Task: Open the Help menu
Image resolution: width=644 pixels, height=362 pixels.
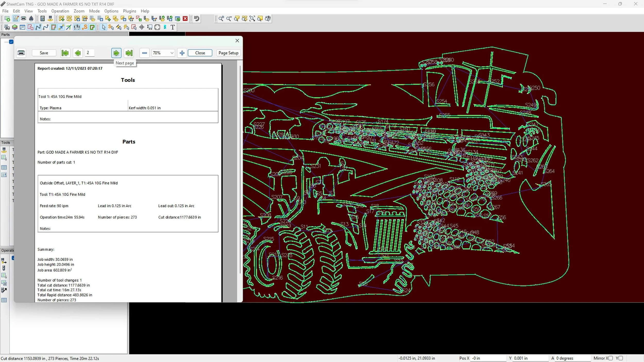Action: coord(145,11)
